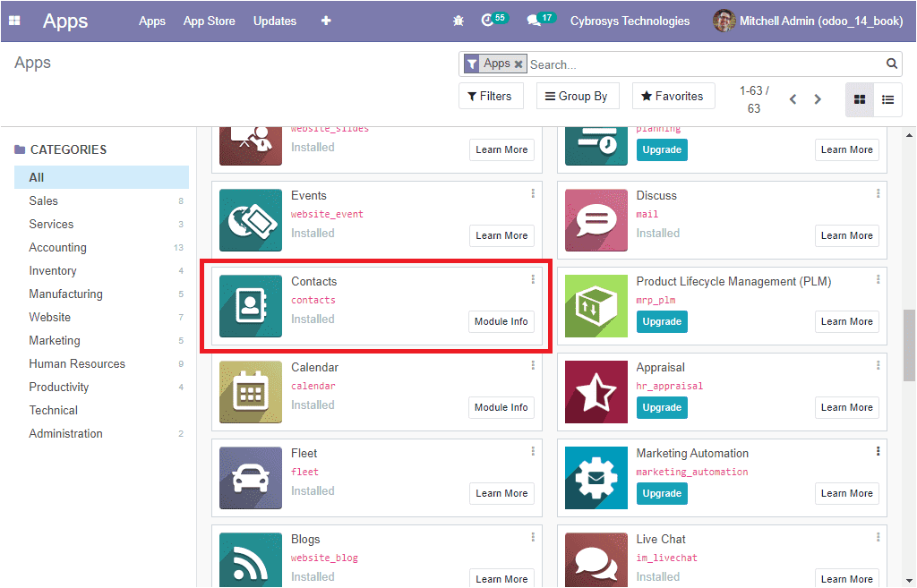The image size is (917, 588).
Task: Open Contacts card three-dot menu
Action: 533,279
